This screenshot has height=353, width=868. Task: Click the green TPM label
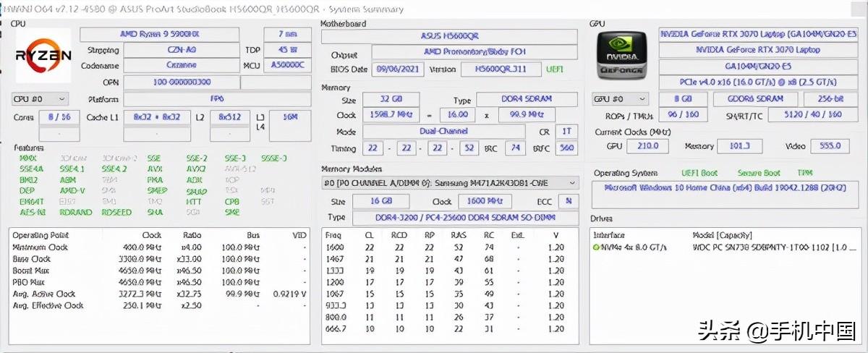pyautogui.click(x=805, y=174)
